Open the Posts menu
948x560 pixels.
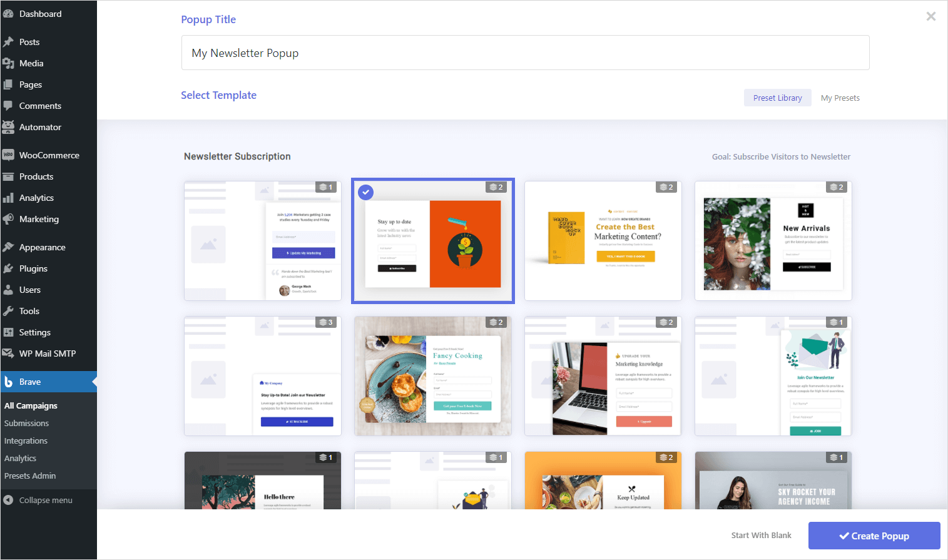pos(48,42)
